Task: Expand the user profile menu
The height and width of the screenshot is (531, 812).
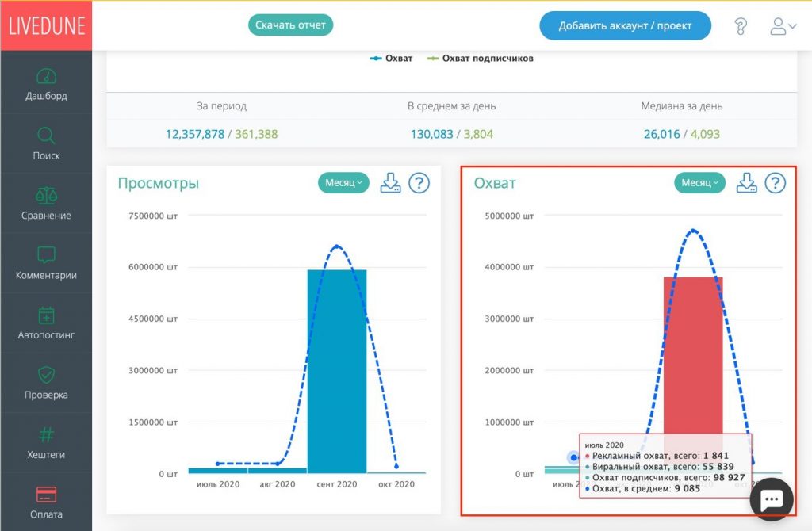Action: click(x=783, y=26)
